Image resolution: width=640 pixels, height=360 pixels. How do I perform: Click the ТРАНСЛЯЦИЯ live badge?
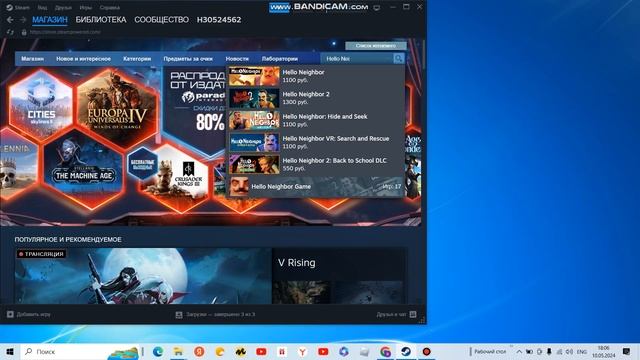point(41,254)
